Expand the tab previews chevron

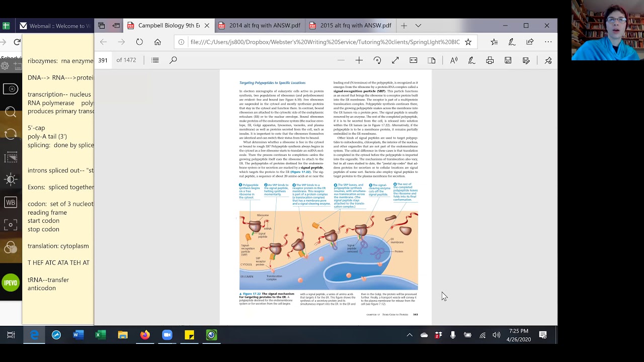pos(418,26)
